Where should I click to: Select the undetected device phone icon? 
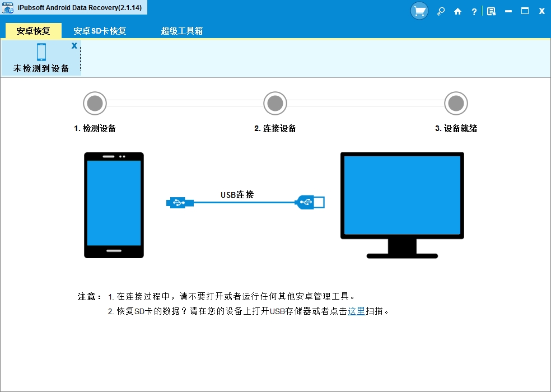(41, 52)
